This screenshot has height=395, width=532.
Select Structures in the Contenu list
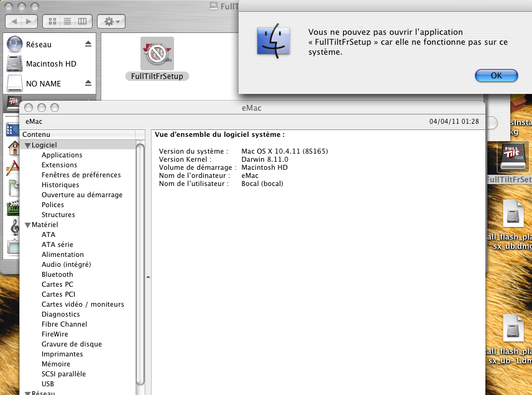point(58,215)
